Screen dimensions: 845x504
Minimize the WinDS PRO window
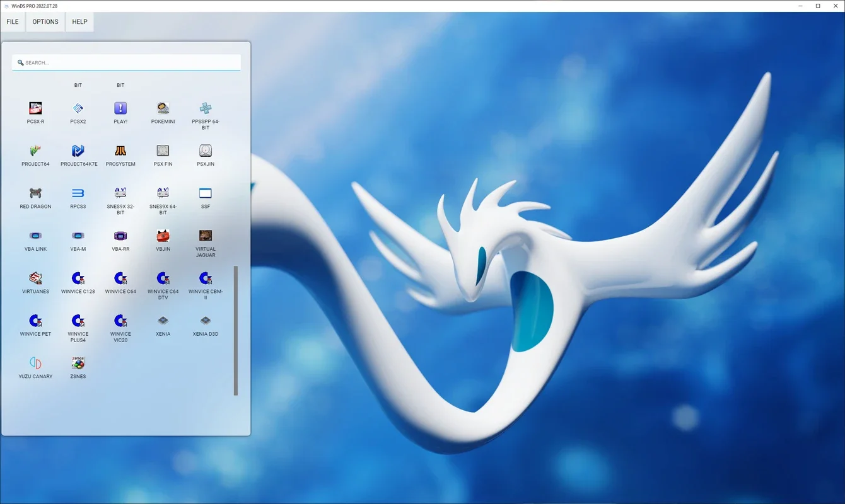(801, 6)
